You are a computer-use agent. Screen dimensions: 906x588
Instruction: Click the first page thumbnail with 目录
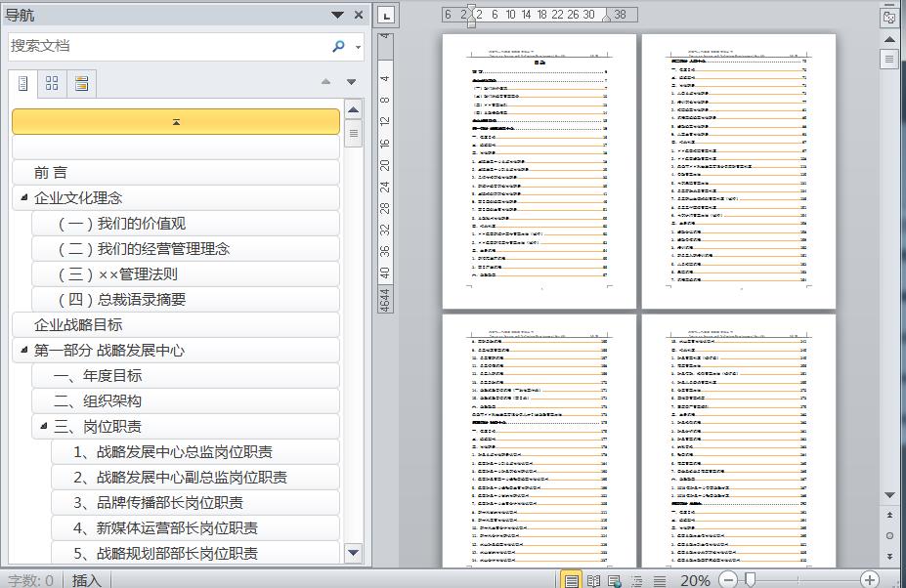pos(539,171)
